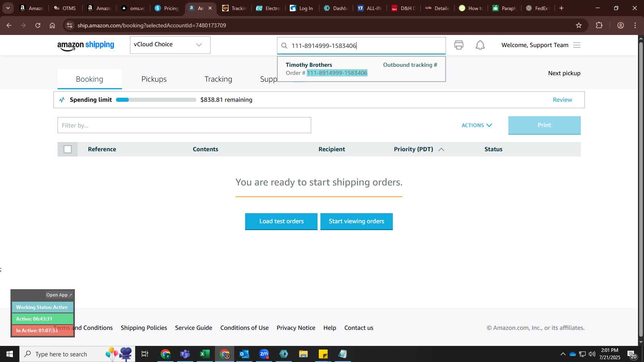Tick the select-all checkbox in table header
This screenshot has height=362, width=644.
click(x=68, y=149)
